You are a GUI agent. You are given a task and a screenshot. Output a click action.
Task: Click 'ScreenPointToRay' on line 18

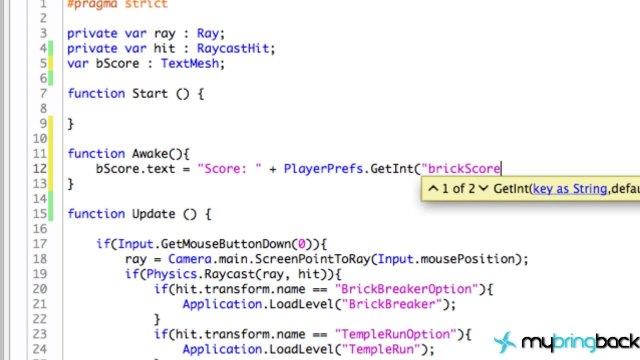click(313, 259)
